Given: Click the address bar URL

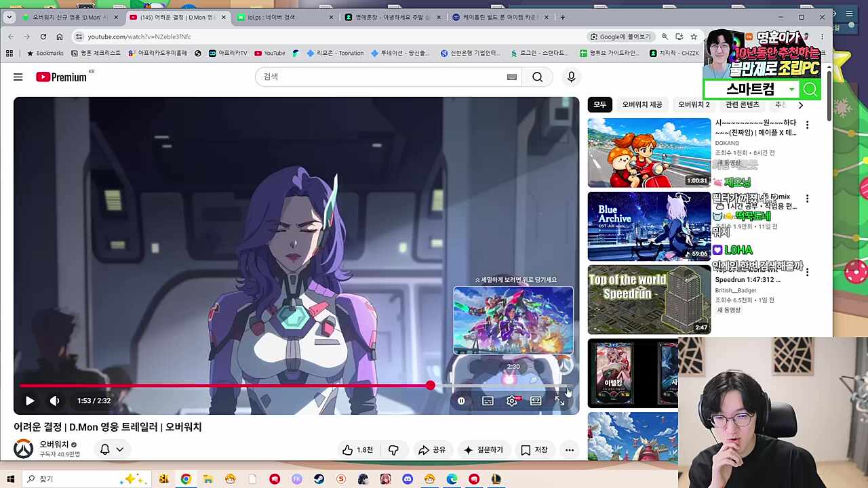Looking at the screenshot, I should coord(140,37).
